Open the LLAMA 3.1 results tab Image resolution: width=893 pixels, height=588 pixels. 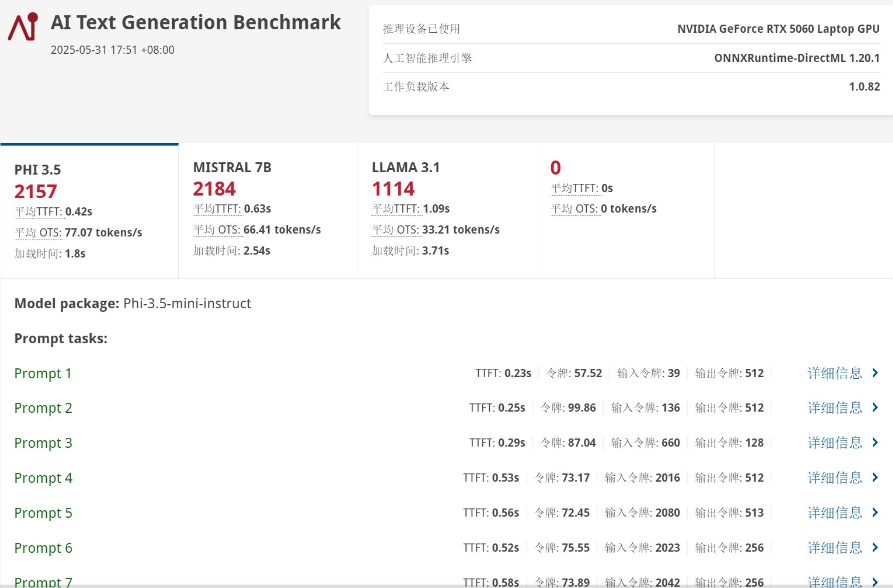point(446,209)
